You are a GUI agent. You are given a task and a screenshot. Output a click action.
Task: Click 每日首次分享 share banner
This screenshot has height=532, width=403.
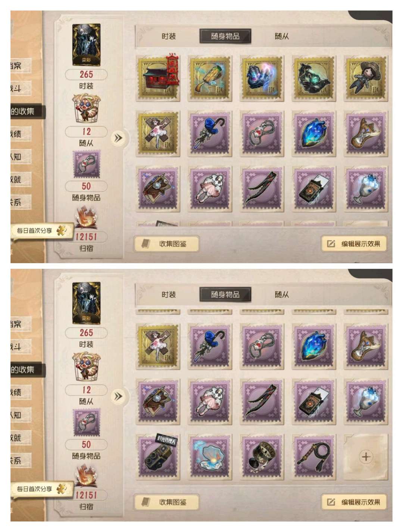[x=38, y=231]
